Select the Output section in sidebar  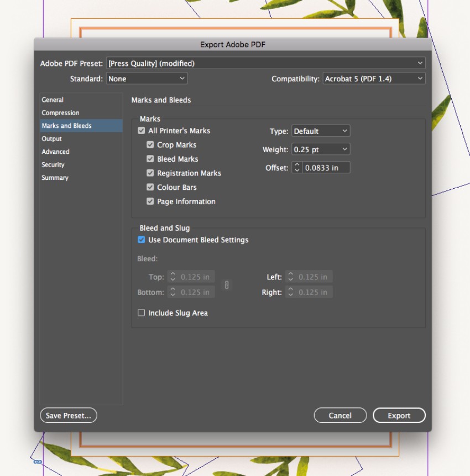tap(52, 139)
